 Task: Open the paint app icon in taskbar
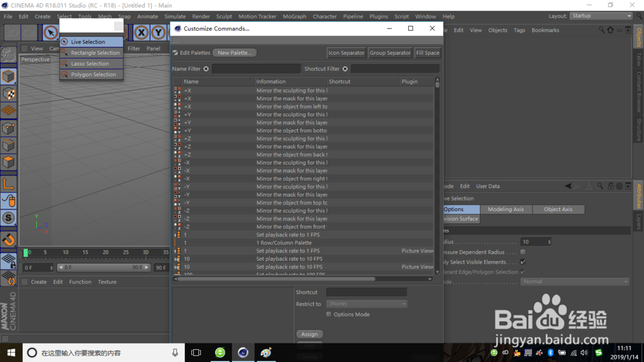[266, 352]
